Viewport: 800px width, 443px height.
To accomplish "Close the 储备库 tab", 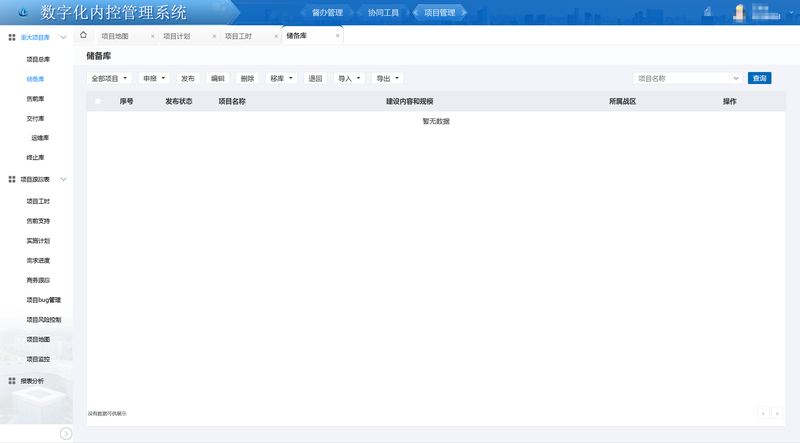I will [337, 36].
